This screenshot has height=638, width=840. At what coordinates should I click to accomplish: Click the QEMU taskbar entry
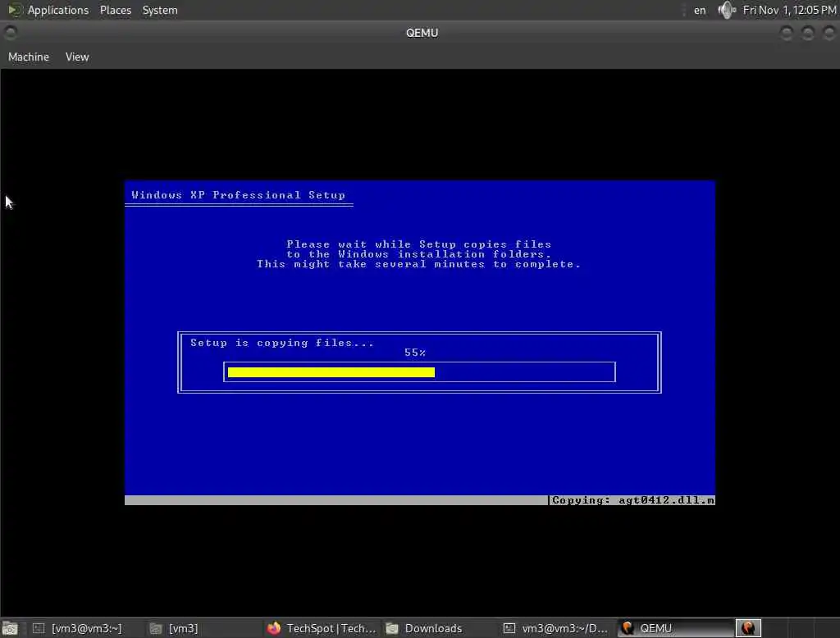[676, 628]
